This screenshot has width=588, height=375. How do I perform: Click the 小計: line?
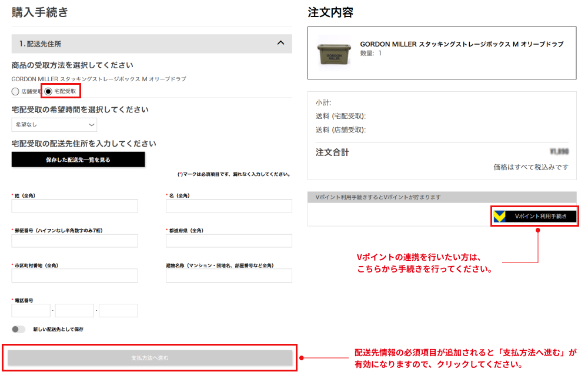point(323,102)
